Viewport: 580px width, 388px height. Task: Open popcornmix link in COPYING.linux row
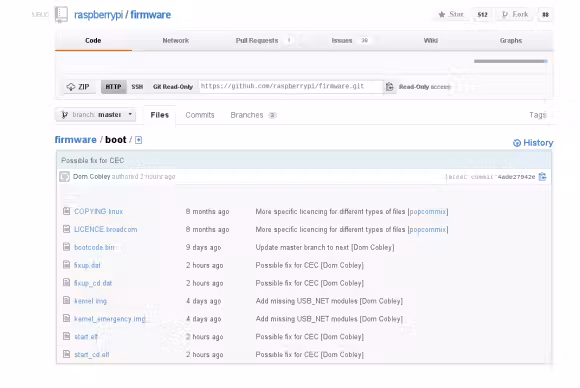click(x=428, y=212)
